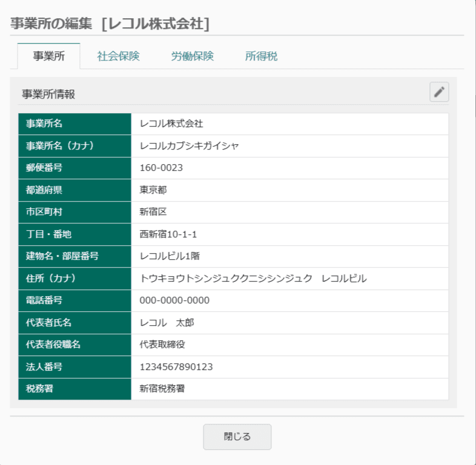Click the value レコルカブシキガイシャ
The width and height of the screenshot is (476, 465).
[x=189, y=146]
